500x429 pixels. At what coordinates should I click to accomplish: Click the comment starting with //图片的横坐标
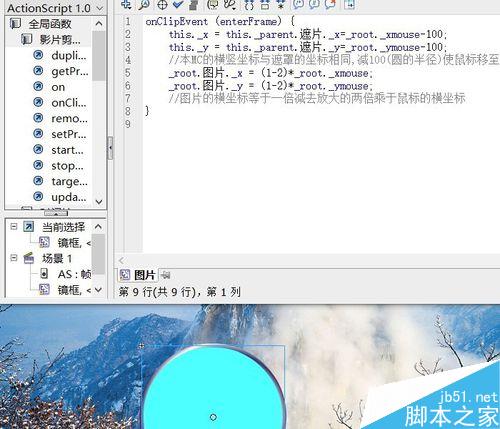click(317, 99)
